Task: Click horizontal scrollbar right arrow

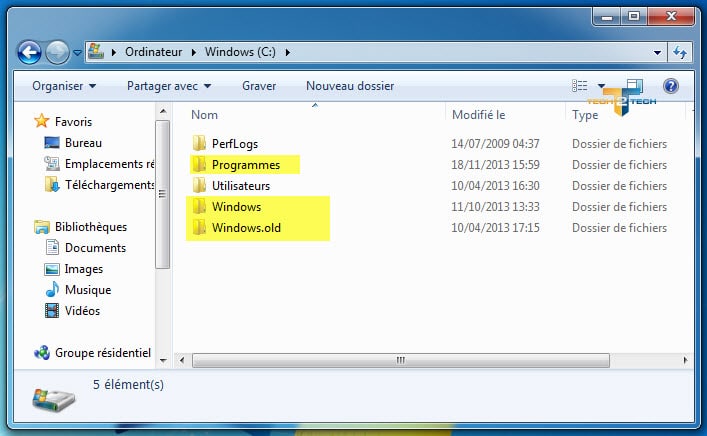Action: [x=685, y=360]
